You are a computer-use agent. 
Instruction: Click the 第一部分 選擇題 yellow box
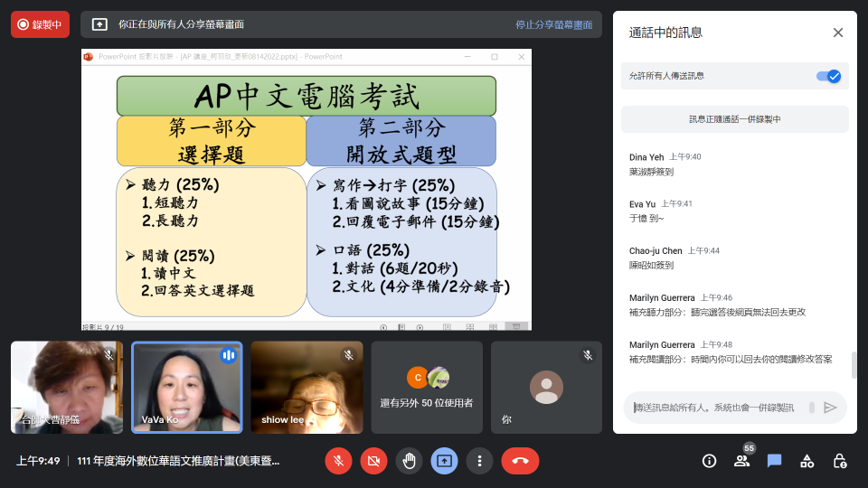coord(211,141)
